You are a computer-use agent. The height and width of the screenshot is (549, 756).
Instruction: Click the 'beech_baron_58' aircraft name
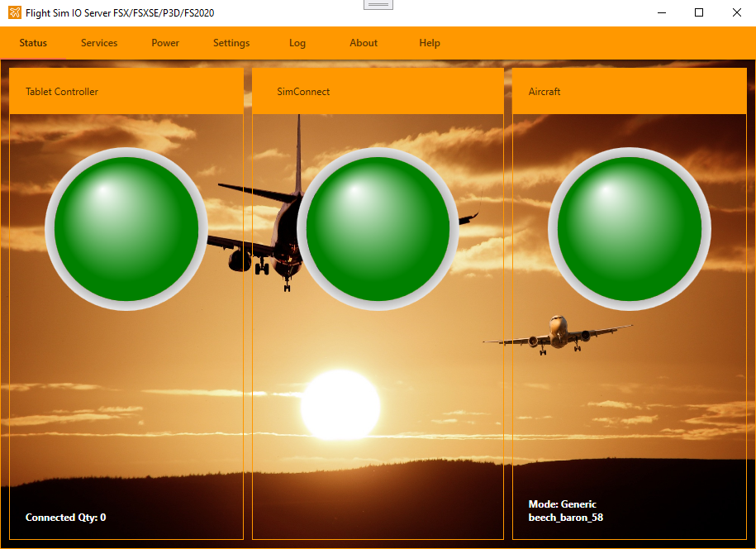click(565, 518)
